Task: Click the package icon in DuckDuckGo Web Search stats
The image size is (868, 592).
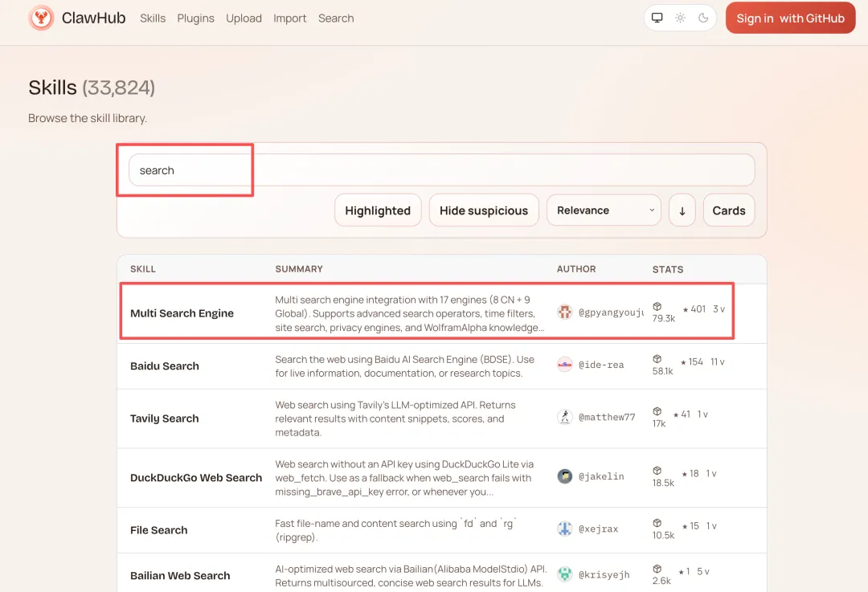Action: (x=657, y=471)
